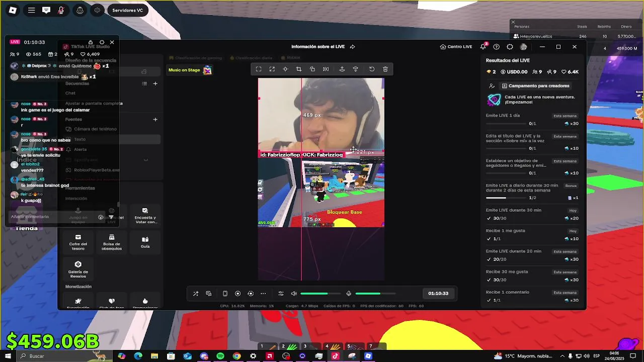The height and width of the screenshot is (362, 644).
Task: Click the record button icon
Action: coord(238,294)
